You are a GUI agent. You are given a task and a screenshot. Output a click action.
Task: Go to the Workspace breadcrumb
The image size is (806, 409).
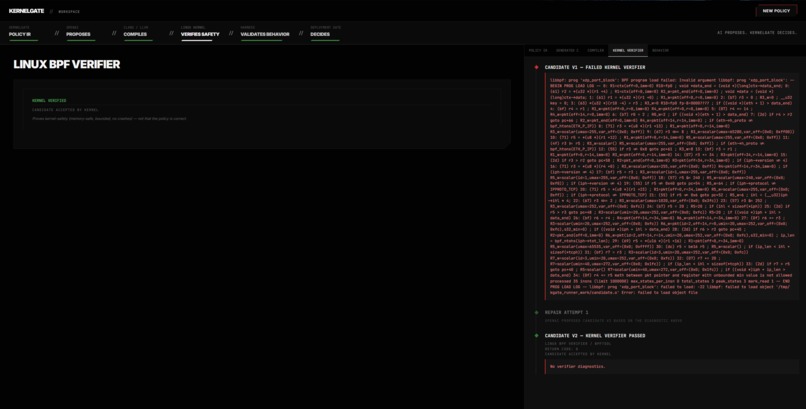click(x=69, y=11)
